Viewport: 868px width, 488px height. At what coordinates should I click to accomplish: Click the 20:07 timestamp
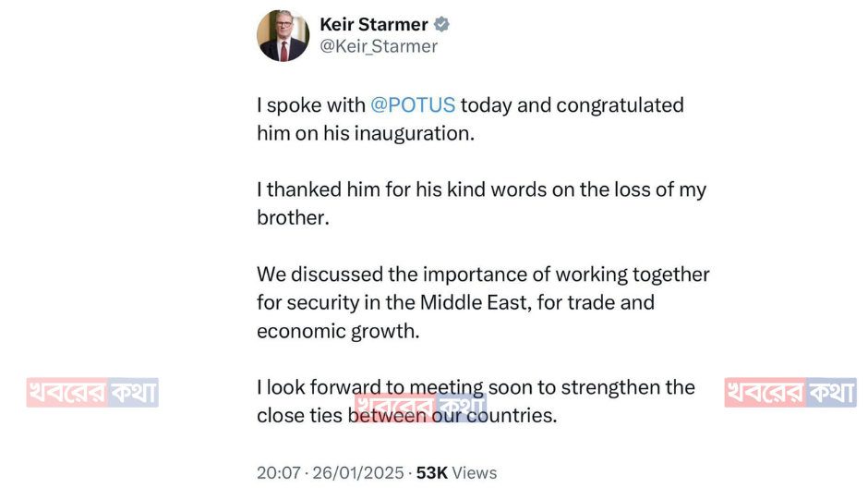coord(279,472)
